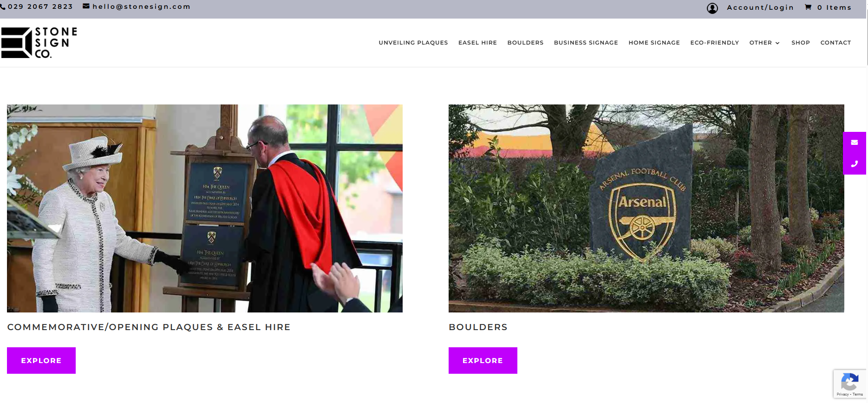Click the account avatar icon

(x=712, y=8)
